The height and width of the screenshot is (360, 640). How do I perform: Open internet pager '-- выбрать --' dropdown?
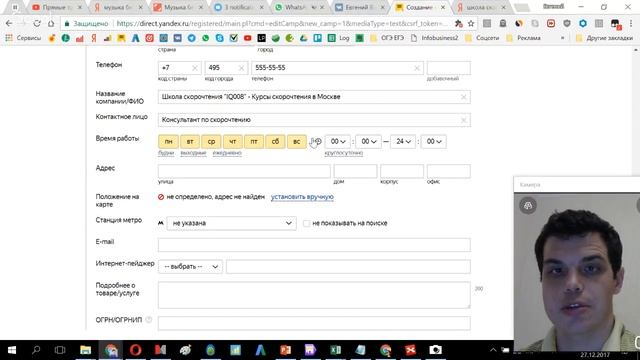tap(190, 267)
